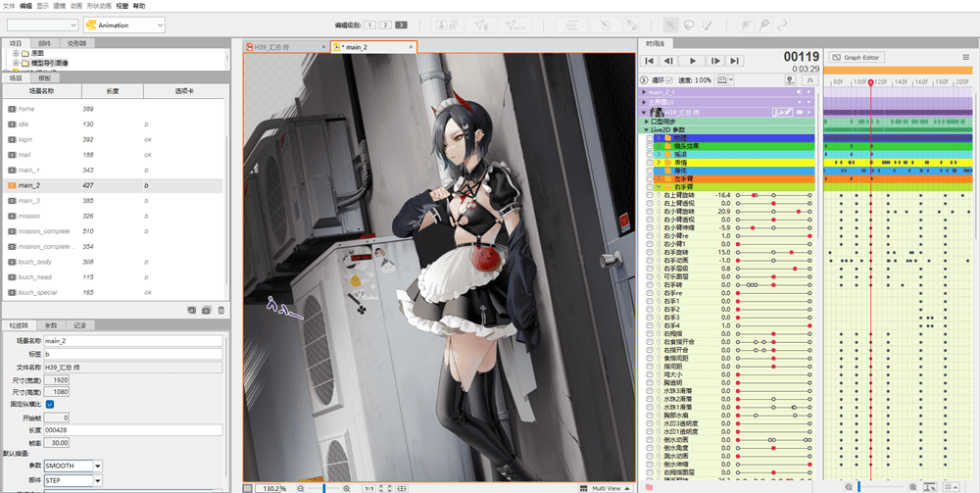This screenshot has height=493, width=980.
Task: Click the duplicate scene icon
Action: click(206, 310)
